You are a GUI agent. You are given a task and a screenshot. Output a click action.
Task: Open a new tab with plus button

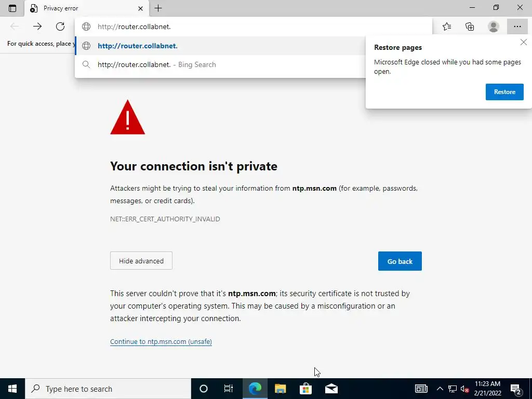pos(158,8)
